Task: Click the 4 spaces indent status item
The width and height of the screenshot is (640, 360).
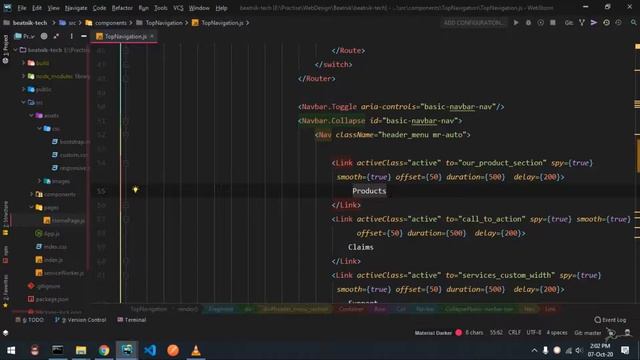Action: [557, 333]
